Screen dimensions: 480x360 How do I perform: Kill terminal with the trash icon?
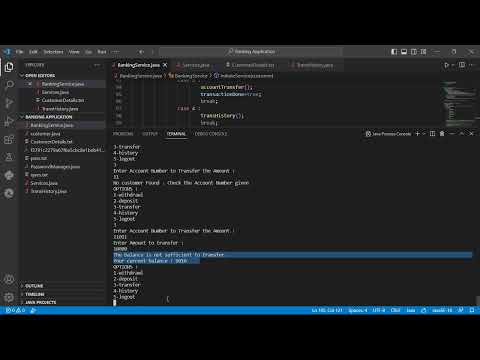(x=442, y=134)
